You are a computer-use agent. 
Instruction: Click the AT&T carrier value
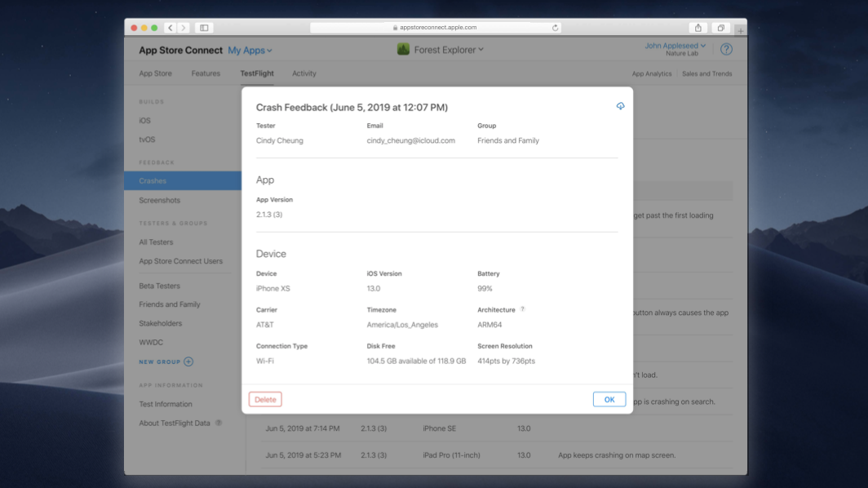[264, 325]
